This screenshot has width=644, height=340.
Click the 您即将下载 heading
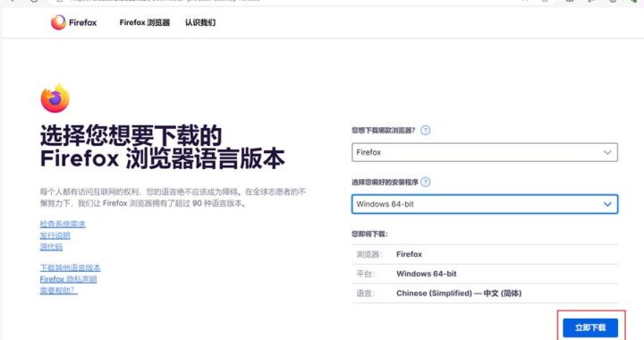click(x=369, y=234)
